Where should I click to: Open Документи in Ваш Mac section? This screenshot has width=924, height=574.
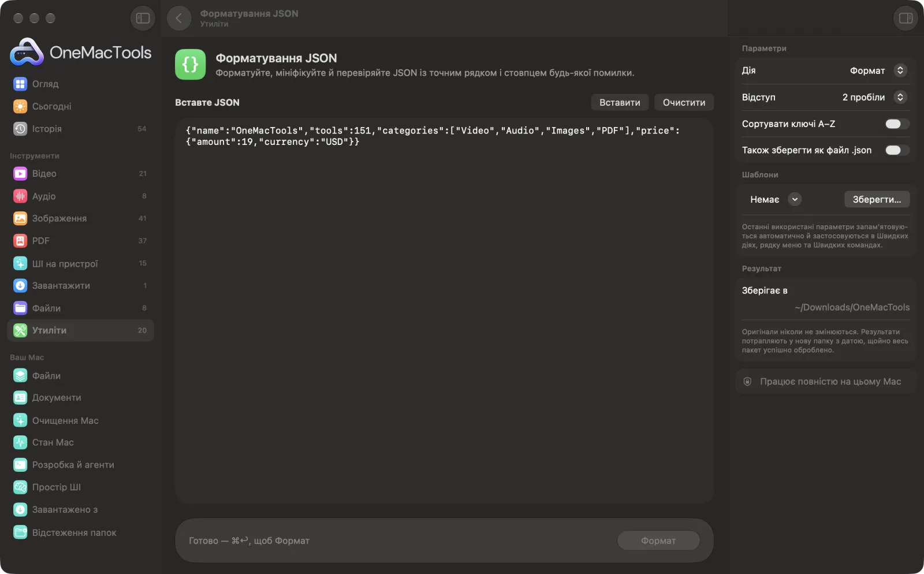pyautogui.click(x=81, y=398)
